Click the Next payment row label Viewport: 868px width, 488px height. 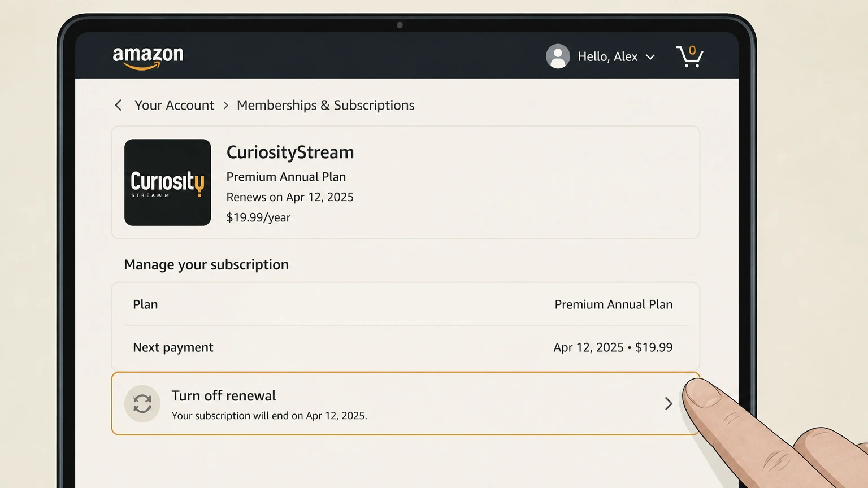click(x=173, y=347)
